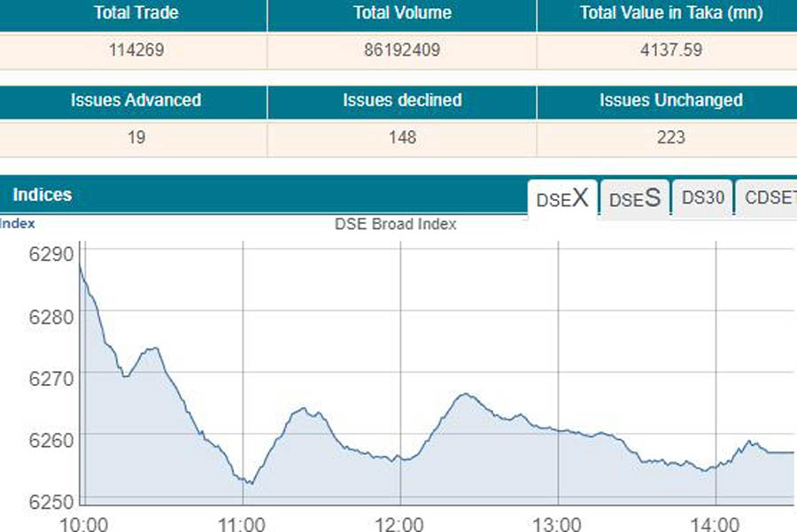Click the 13:00 time axis label

558,522
